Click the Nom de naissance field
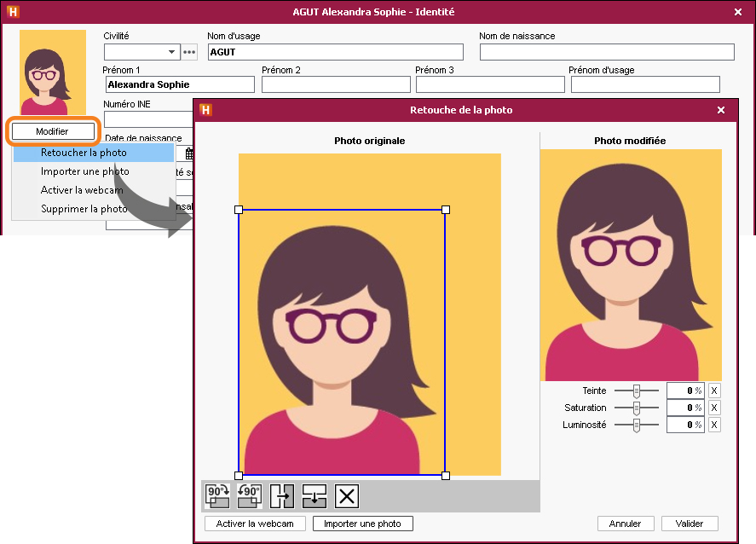The height and width of the screenshot is (544, 756). (607, 52)
